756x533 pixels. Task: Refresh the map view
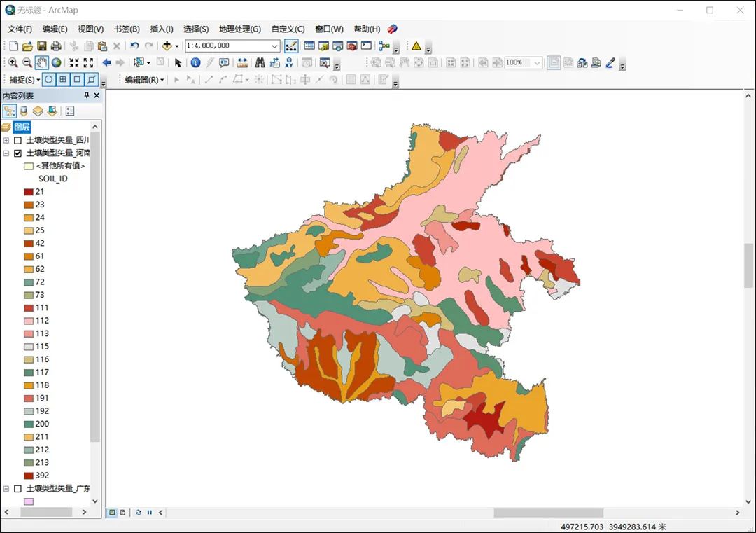pos(139,512)
